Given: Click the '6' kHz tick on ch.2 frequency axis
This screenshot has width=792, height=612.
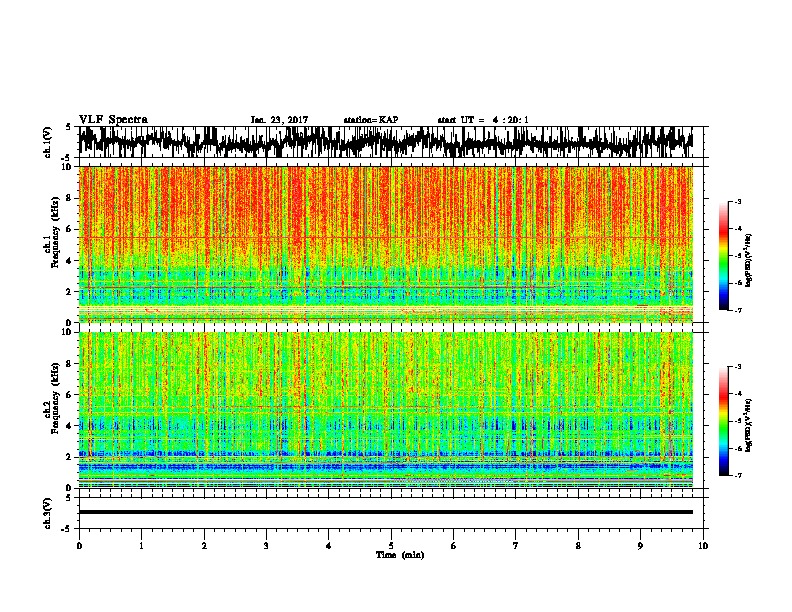Looking at the screenshot, I should [x=70, y=394].
